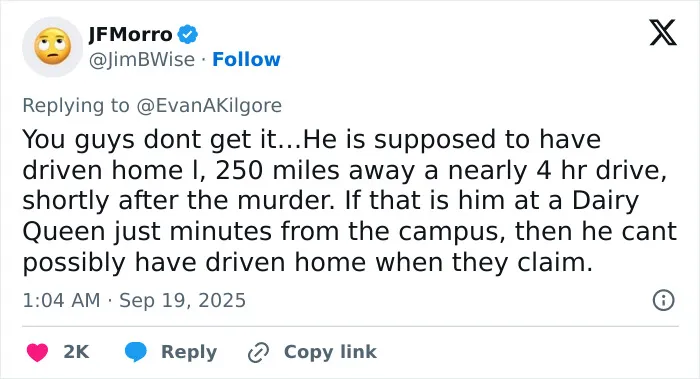Open the @EvanAKilgore mention
Viewport: 700px width, 379px height.
209,106
